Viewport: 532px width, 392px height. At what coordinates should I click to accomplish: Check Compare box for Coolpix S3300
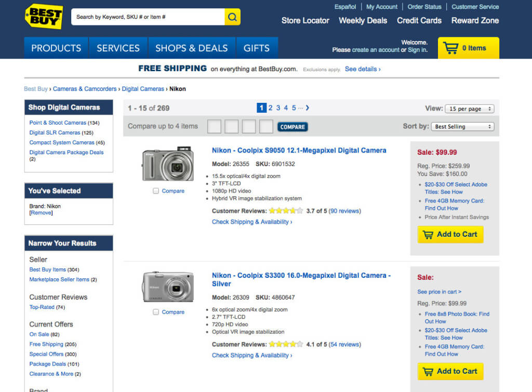[x=156, y=312]
